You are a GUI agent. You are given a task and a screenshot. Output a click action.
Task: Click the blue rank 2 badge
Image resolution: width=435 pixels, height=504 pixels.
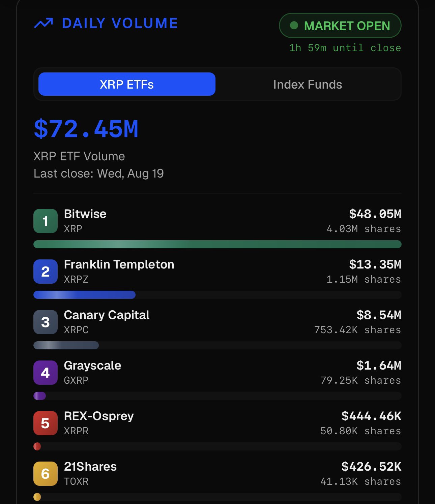point(46,272)
